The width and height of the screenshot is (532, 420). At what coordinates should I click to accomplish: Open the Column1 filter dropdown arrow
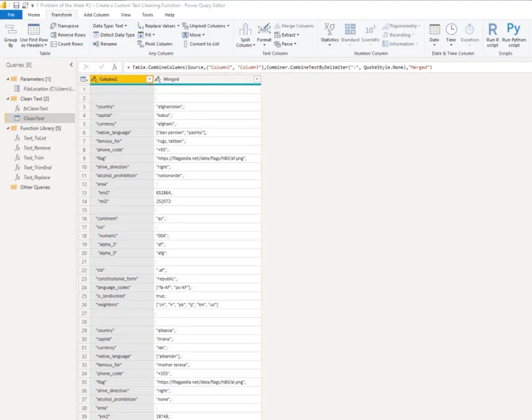click(x=149, y=79)
